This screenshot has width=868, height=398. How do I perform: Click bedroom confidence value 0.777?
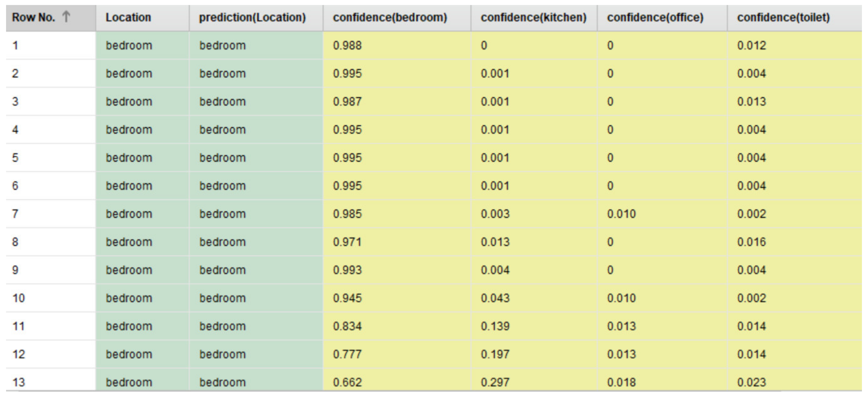[x=347, y=354]
